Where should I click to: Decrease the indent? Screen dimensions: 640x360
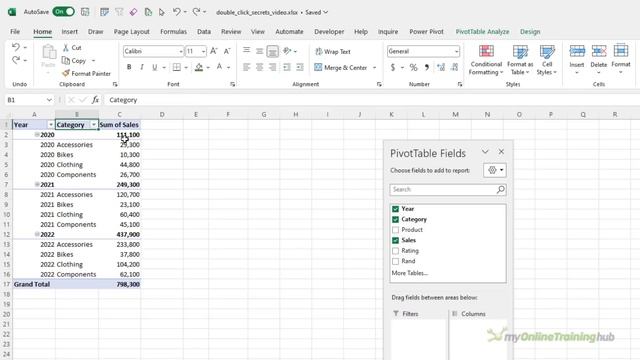coord(287,67)
